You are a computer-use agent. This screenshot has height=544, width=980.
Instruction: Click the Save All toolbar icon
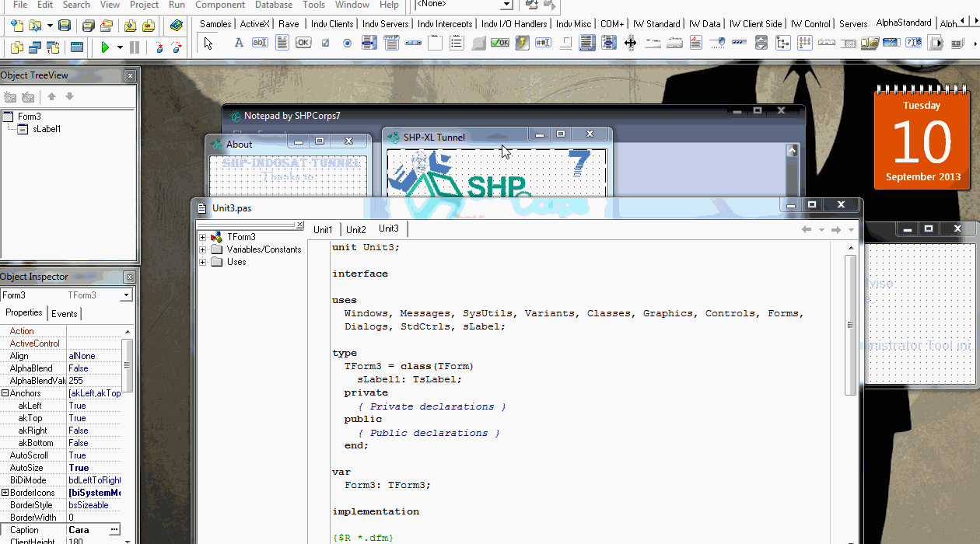[89, 26]
